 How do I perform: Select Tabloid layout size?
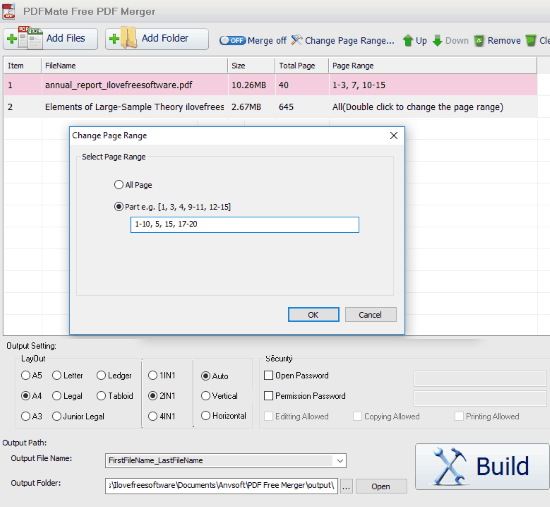pos(101,396)
